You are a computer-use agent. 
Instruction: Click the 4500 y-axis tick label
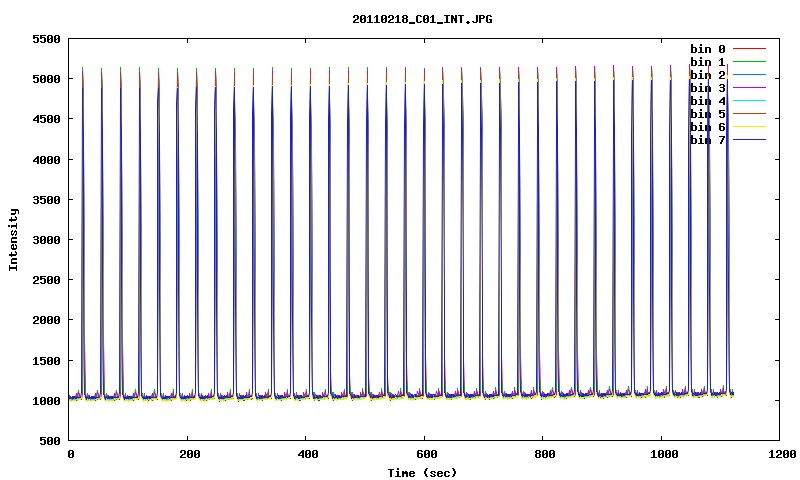click(46, 119)
